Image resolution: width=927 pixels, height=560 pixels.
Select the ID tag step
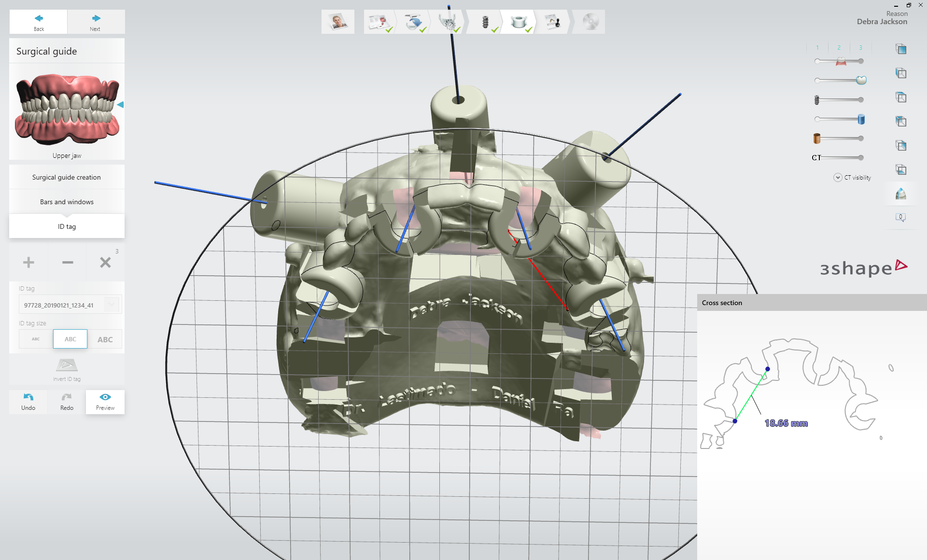[x=67, y=226]
